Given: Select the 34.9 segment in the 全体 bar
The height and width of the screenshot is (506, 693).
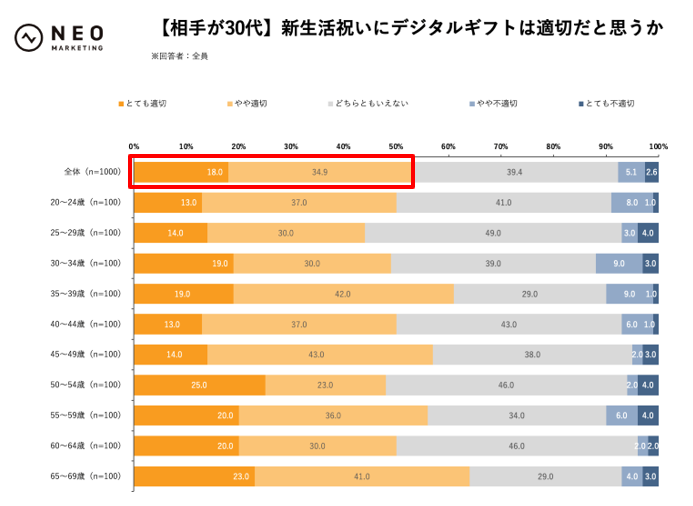Looking at the screenshot, I should click(x=320, y=172).
